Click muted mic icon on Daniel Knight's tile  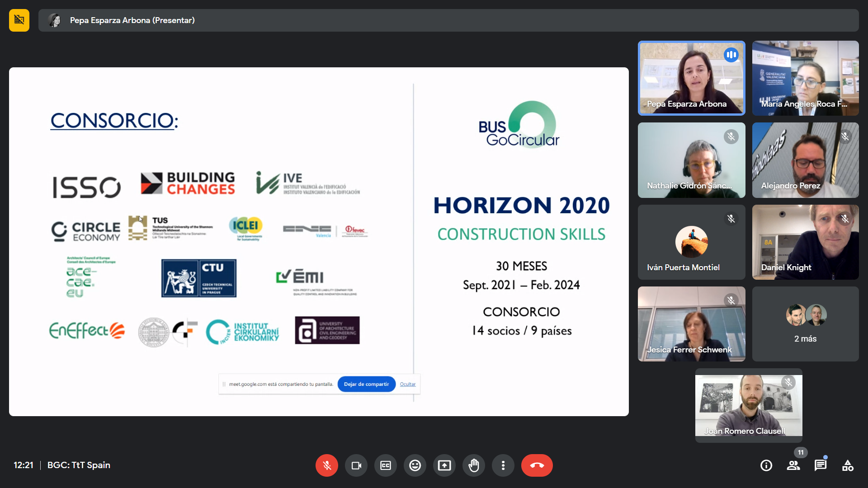click(845, 219)
